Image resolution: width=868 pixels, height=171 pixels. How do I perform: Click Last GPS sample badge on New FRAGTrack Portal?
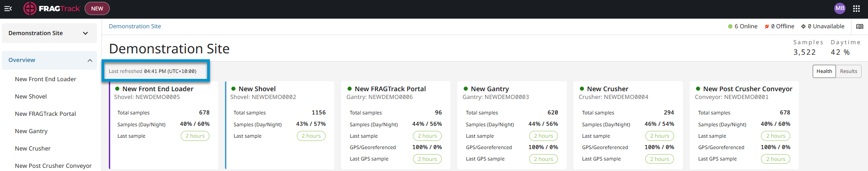(x=428, y=159)
